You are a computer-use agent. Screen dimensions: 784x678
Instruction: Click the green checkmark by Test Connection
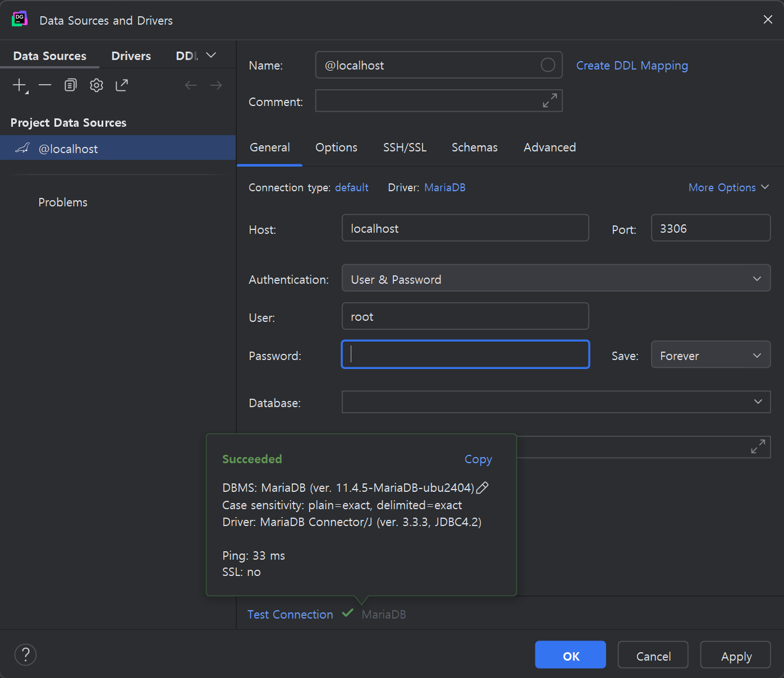(x=347, y=613)
